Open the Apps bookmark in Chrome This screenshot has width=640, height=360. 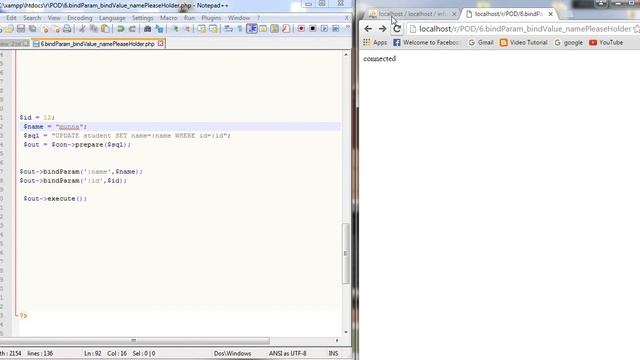[x=375, y=42]
